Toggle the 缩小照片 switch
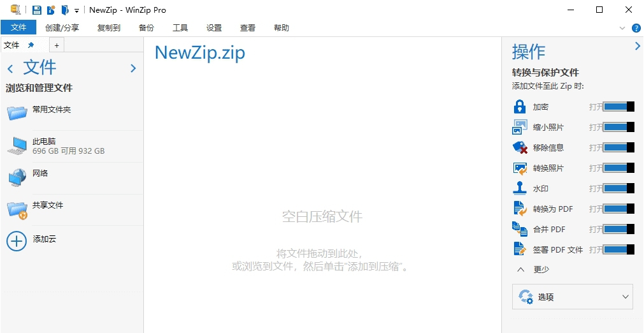644x333 pixels. (x=619, y=127)
